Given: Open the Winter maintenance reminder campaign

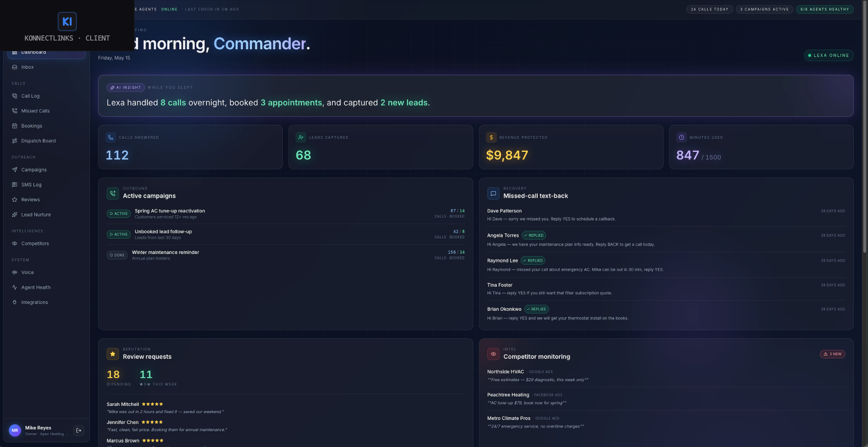Looking at the screenshot, I should coord(285,255).
